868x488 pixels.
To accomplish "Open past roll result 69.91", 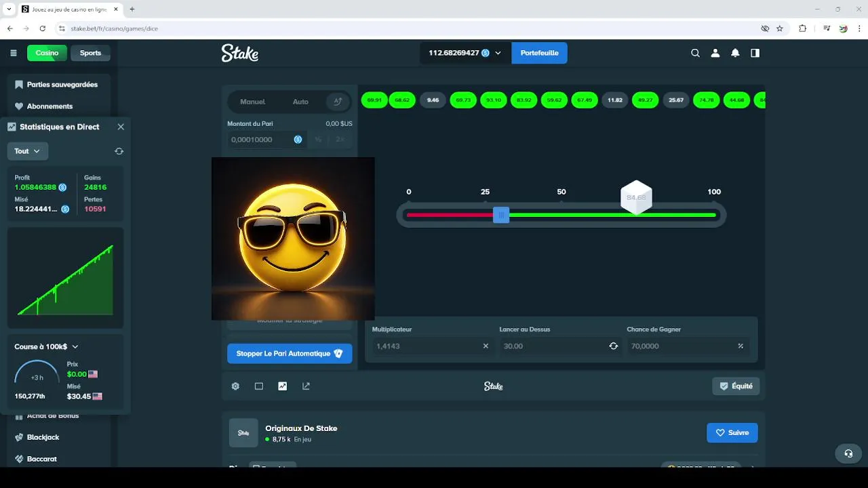I will pos(374,100).
